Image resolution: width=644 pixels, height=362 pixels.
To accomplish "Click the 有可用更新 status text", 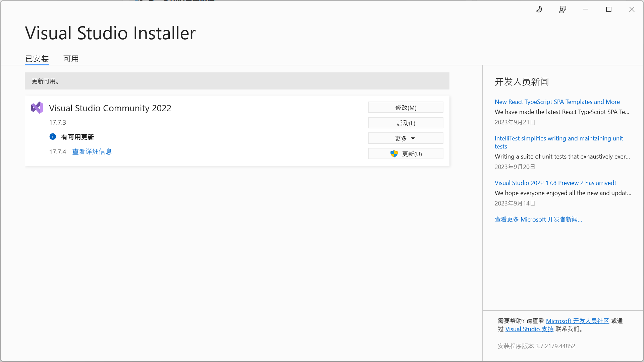I will point(77,137).
